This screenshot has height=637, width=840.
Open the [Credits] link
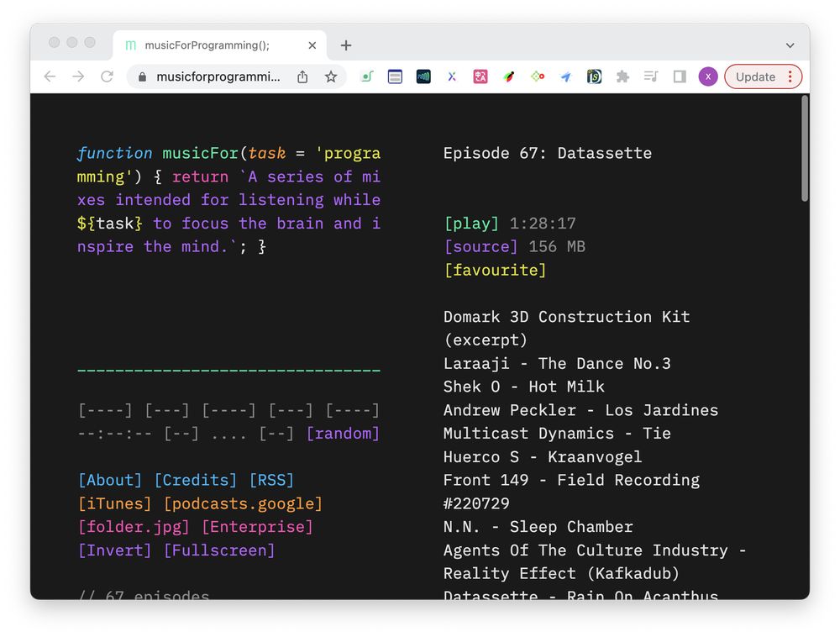point(196,480)
